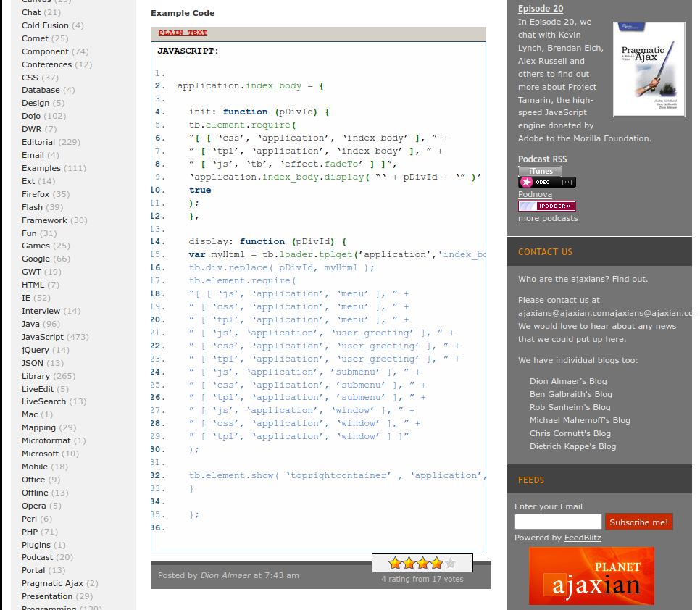Open the Episode 20 link

pyautogui.click(x=540, y=9)
